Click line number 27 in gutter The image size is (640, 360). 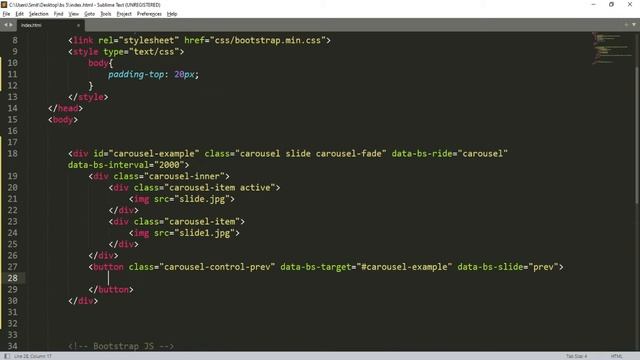[13, 267]
